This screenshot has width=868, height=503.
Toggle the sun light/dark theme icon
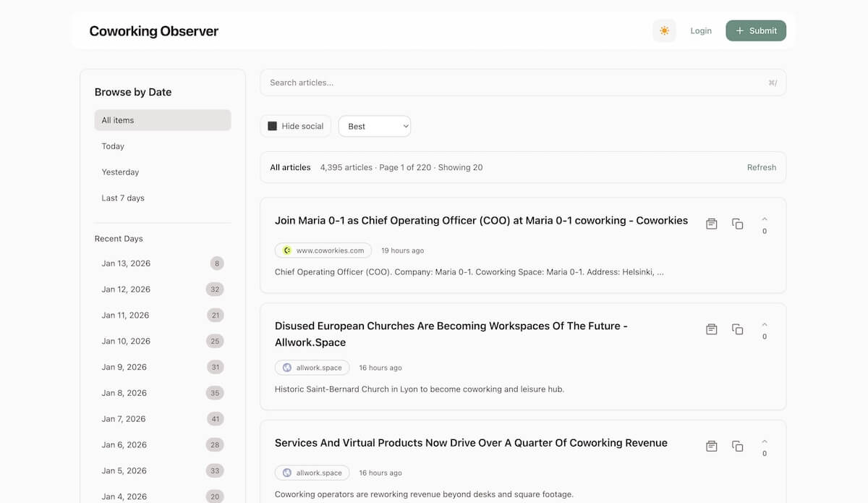(664, 30)
